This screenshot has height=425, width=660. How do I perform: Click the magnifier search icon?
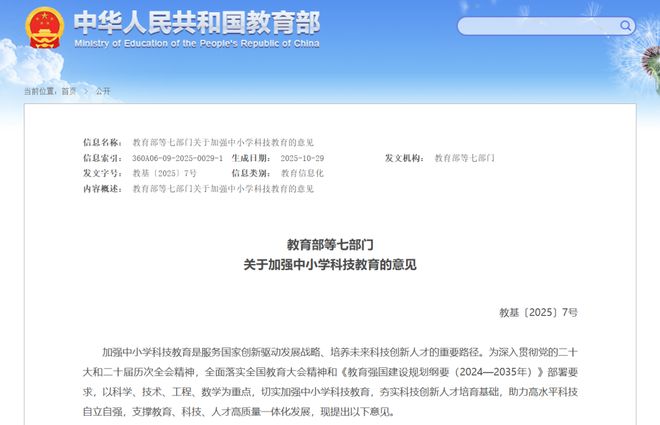coord(625,26)
